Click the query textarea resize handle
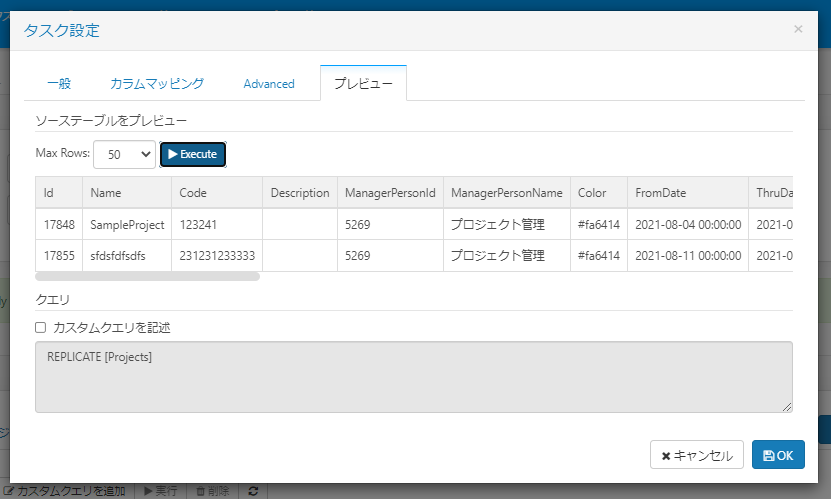The height and width of the screenshot is (499, 831). click(787, 407)
